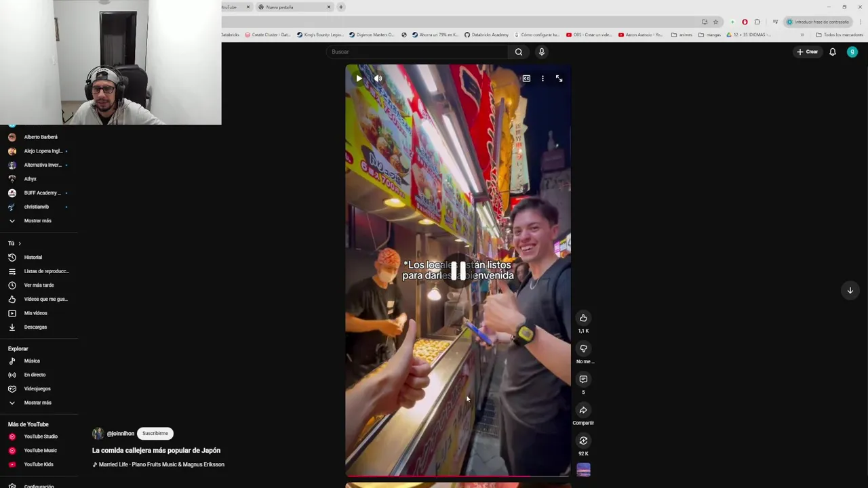Open the Digimon Masters bookmark
The height and width of the screenshot is (488, 868).
pyautogui.click(x=372, y=35)
